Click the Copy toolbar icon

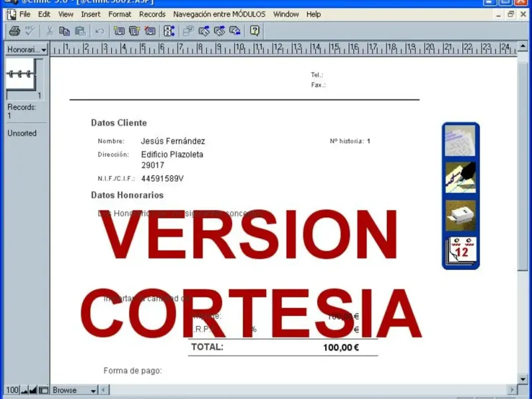65,31
